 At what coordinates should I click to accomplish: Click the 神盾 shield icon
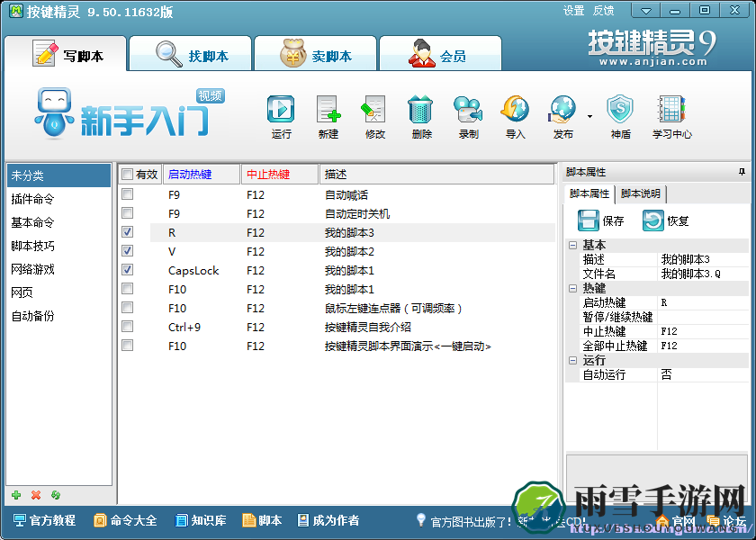tap(620, 110)
